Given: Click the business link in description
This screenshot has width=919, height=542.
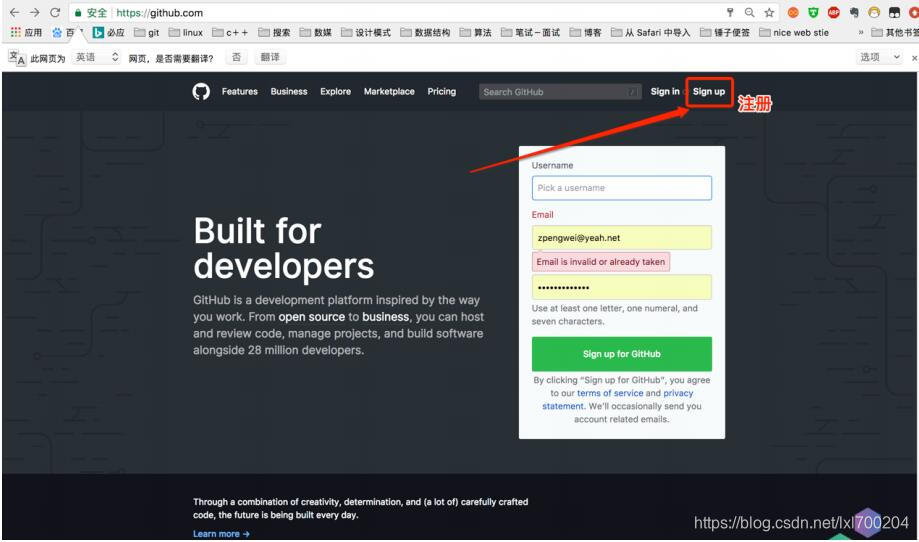Looking at the screenshot, I should click(x=386, y=317).
